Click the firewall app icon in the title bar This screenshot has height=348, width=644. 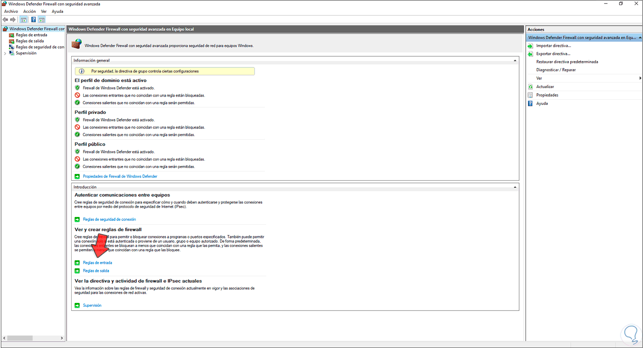click(x=4, y=4)
